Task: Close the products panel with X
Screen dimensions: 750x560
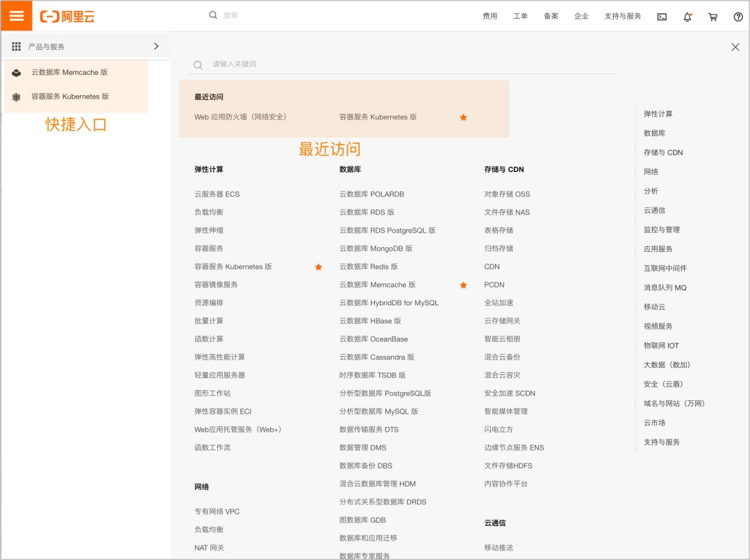Action: point(735,46)
